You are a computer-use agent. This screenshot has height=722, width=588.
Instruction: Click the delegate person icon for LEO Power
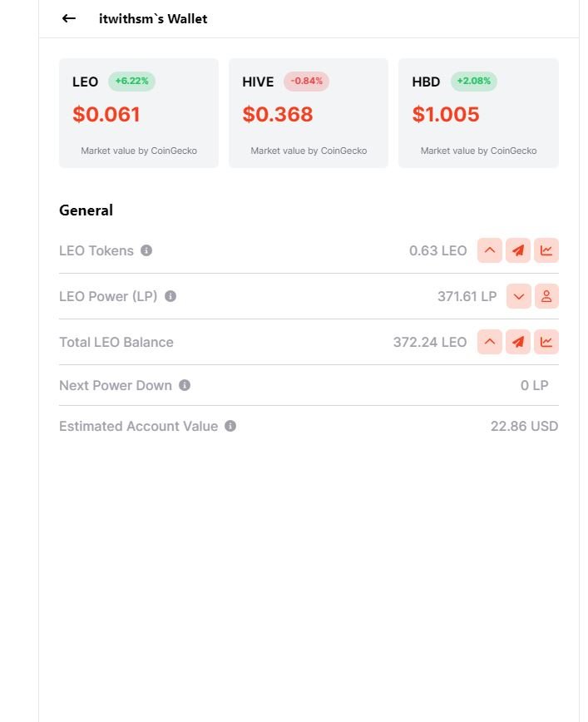(x=546, y=296)
